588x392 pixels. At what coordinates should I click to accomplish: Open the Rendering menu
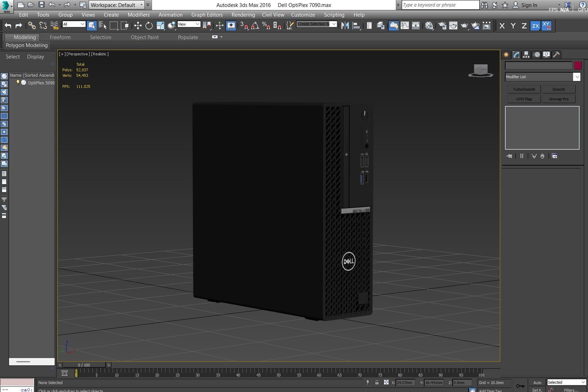[243, 15]
